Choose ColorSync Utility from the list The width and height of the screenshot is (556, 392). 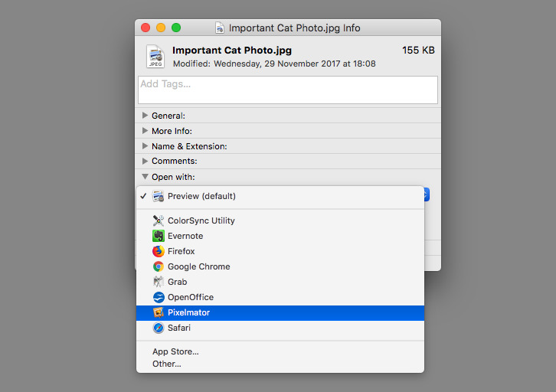click(280, 220)
